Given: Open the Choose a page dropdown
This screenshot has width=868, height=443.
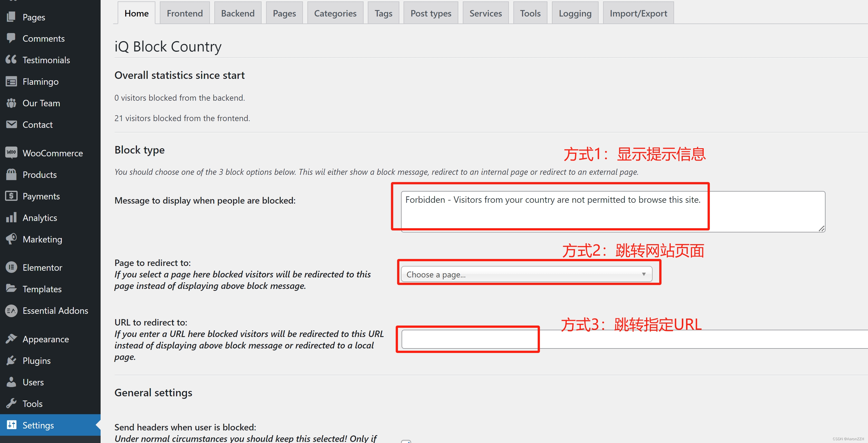Looking at the screenshot, I should tap(526, 274).
